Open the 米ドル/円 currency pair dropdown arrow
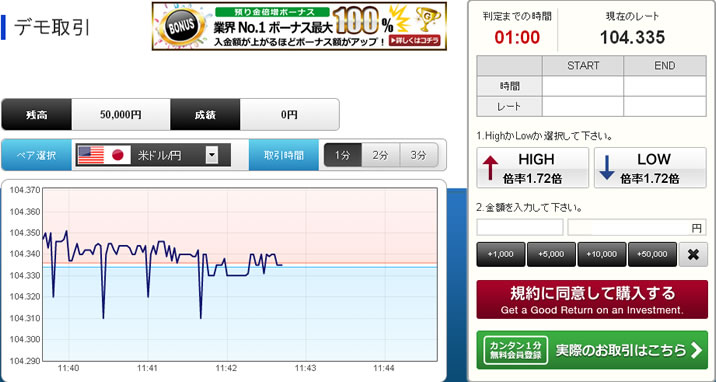716x382 pixels. point(211,155)
